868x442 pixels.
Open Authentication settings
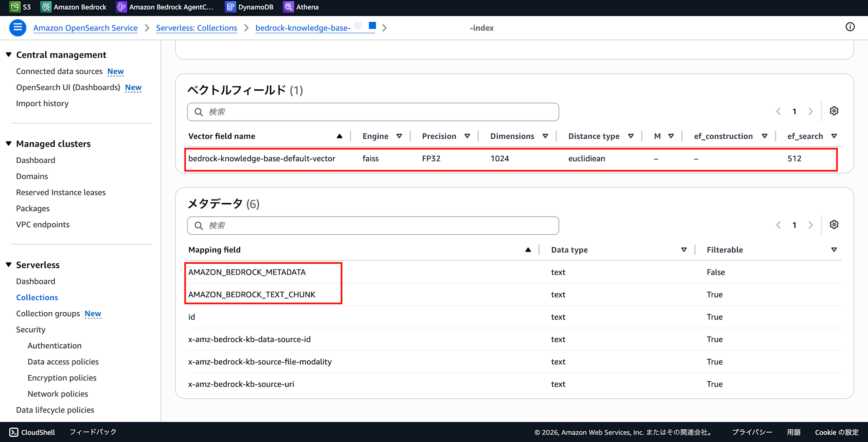(55, 345)
